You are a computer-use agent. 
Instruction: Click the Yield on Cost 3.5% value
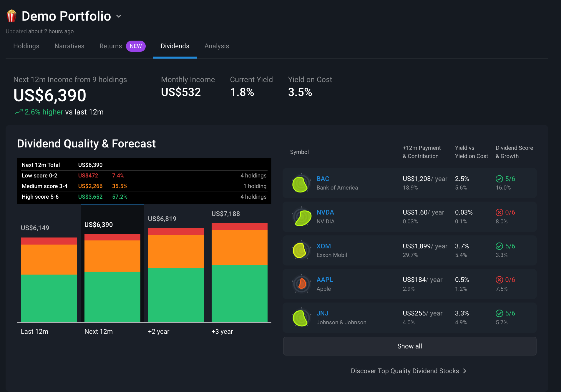pyautogui.click(x=300, y=92)
